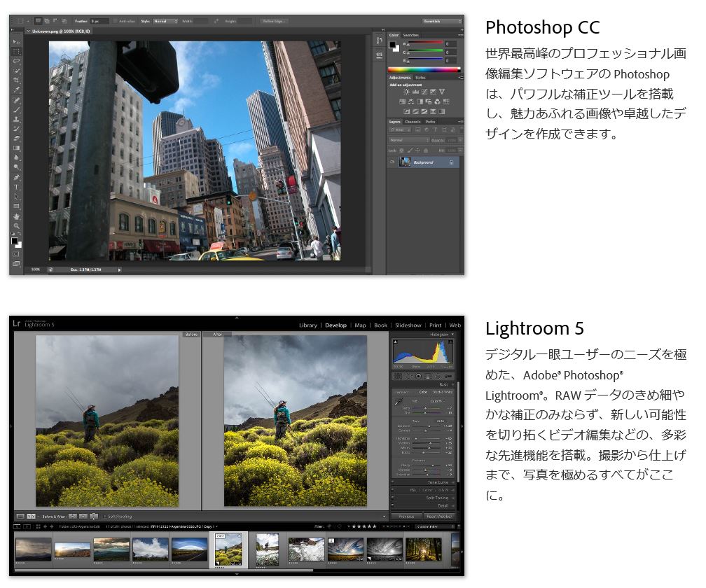
Task: Switch to the Styles tab
Action: pyautogui.click(x=420, y=78)
